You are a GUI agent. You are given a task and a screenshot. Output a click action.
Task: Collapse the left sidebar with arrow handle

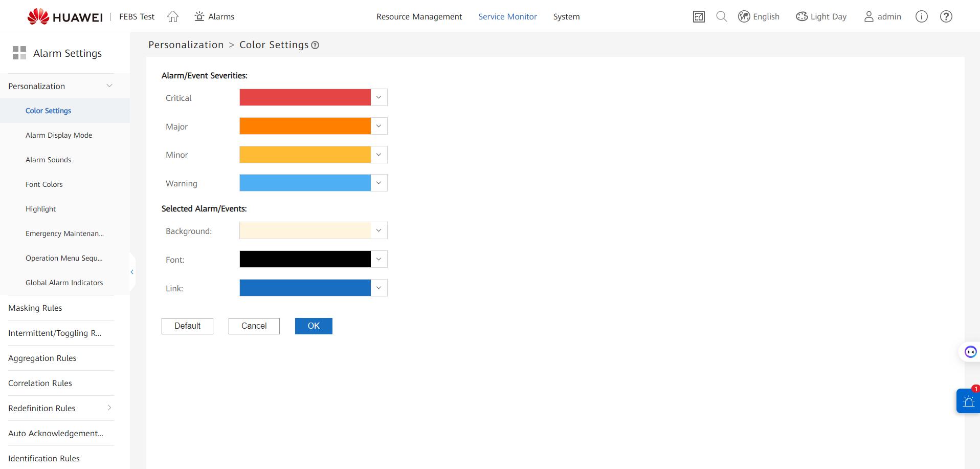132,272
